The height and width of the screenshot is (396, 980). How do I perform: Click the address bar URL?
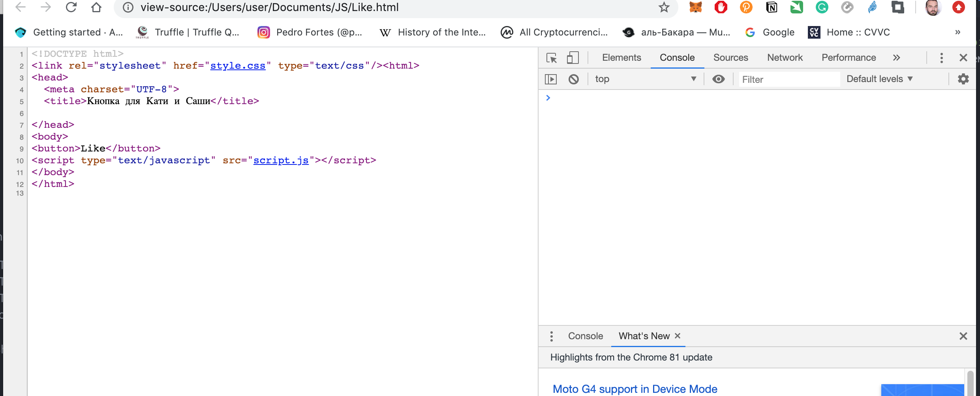270,7
